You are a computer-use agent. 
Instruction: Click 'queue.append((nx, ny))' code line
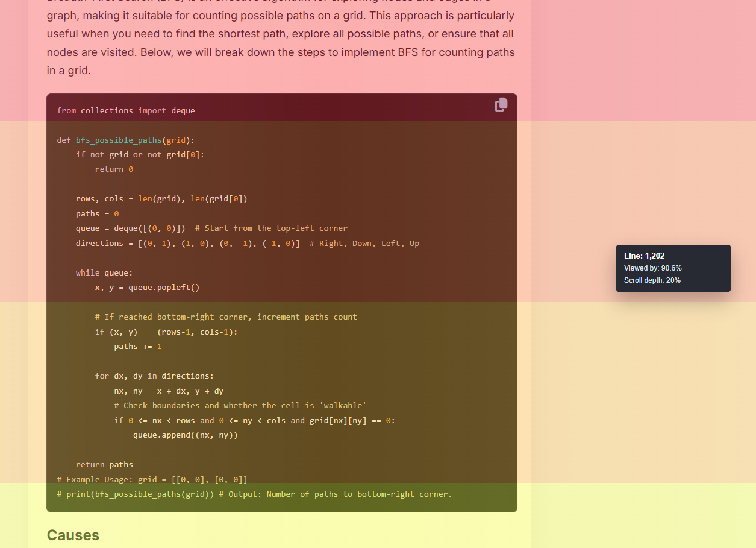point(186,435)
